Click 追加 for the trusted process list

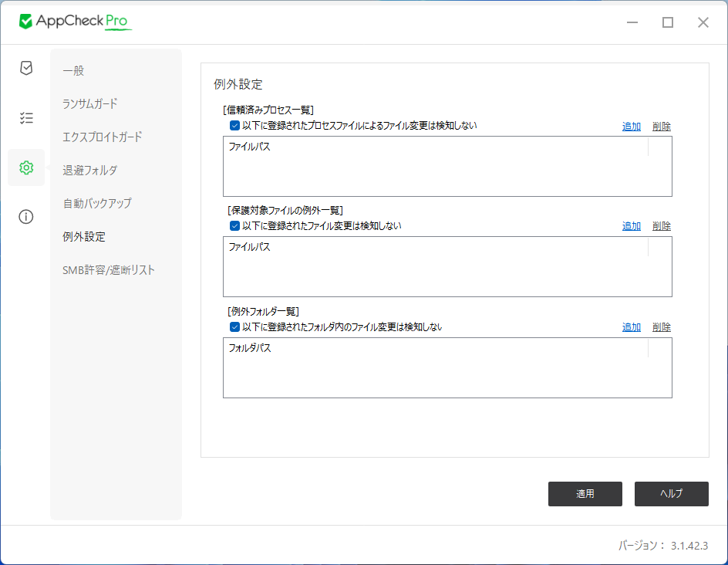[x=630, y=125]
